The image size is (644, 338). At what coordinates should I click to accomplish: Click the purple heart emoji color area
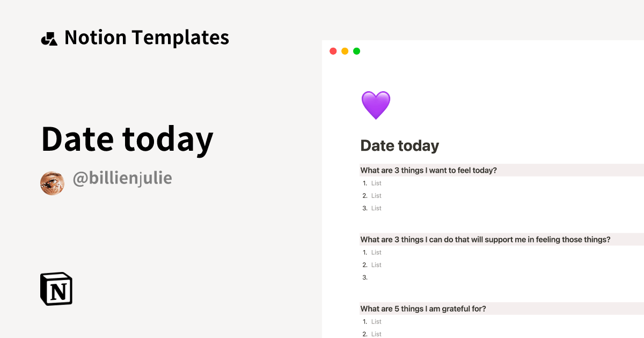[x=376, y=105]
